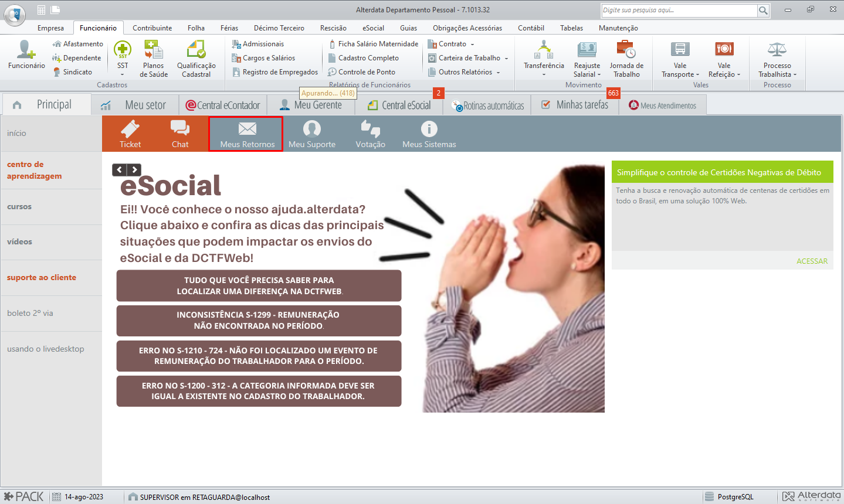Screen dimensions: 844x504
Task: Open the Rescisão ribbon tab
Action: pos(333,28)
